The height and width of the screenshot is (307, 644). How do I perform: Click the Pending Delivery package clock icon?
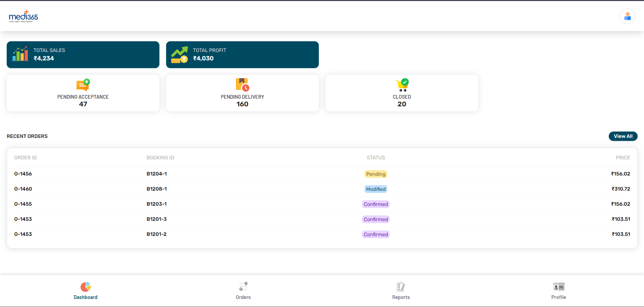(x=242, y=85)
